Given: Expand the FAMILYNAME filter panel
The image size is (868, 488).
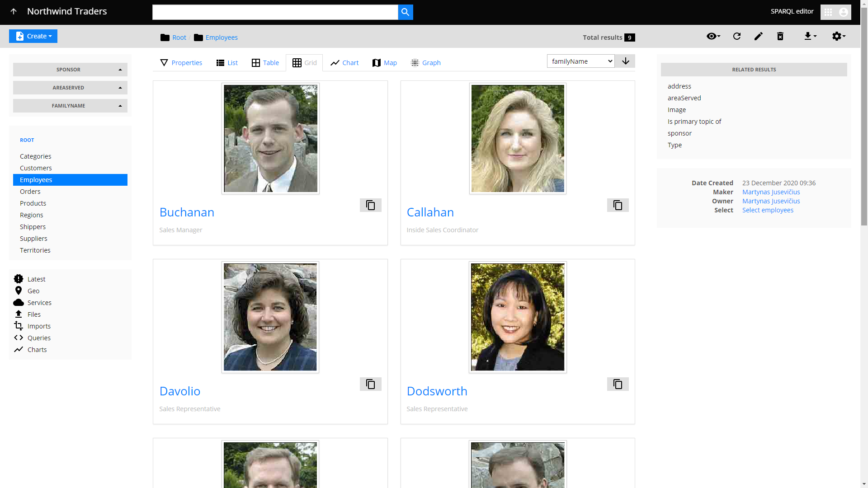Looking at the screenshot, I should (x=70, y=106).
